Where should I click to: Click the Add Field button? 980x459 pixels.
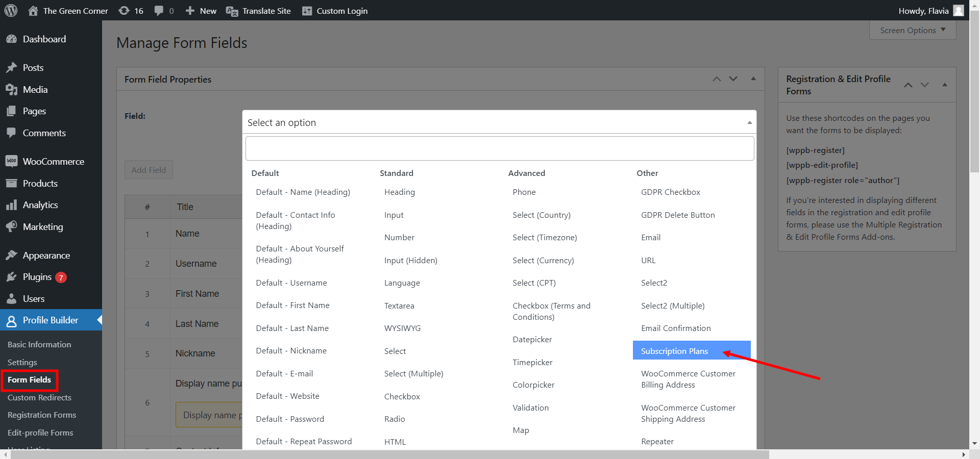(149, 170)
